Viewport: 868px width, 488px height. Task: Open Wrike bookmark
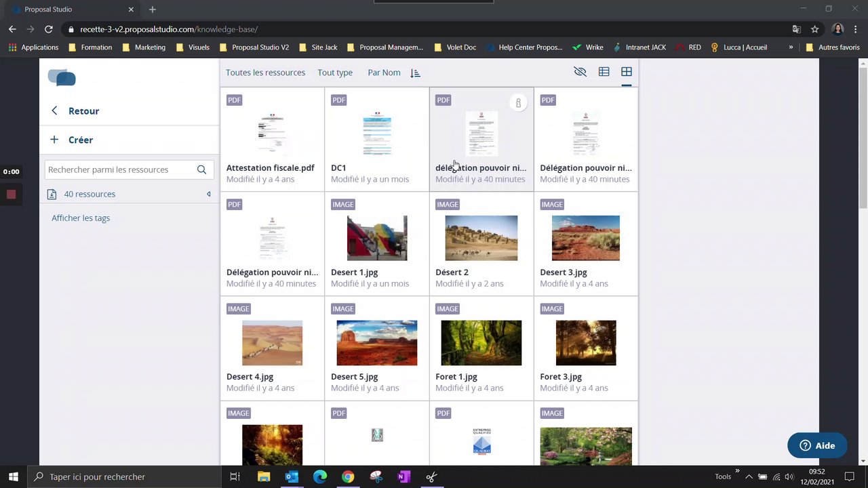click(588, 47)
